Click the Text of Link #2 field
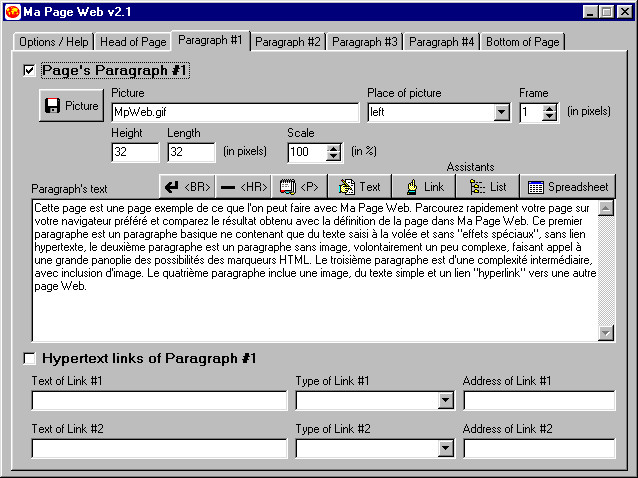The image size is (638, 478). (160, 449)
